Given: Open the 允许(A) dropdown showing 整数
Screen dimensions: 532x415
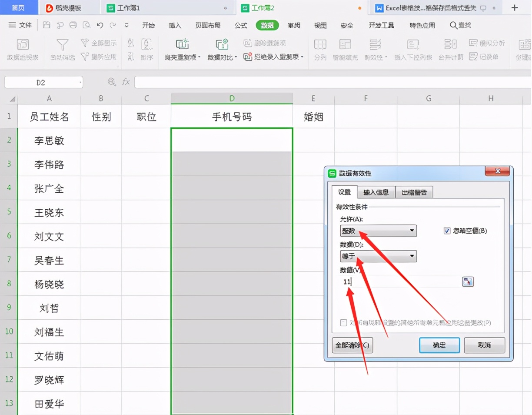Looking at the screenshot, I should click(x=378, y=231).
